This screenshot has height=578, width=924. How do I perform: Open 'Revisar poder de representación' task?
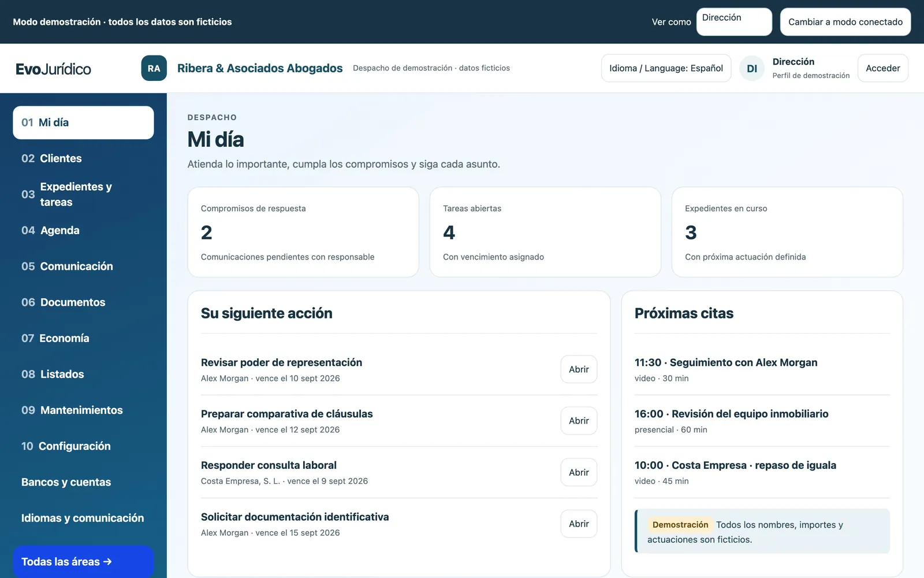point(579,369)
